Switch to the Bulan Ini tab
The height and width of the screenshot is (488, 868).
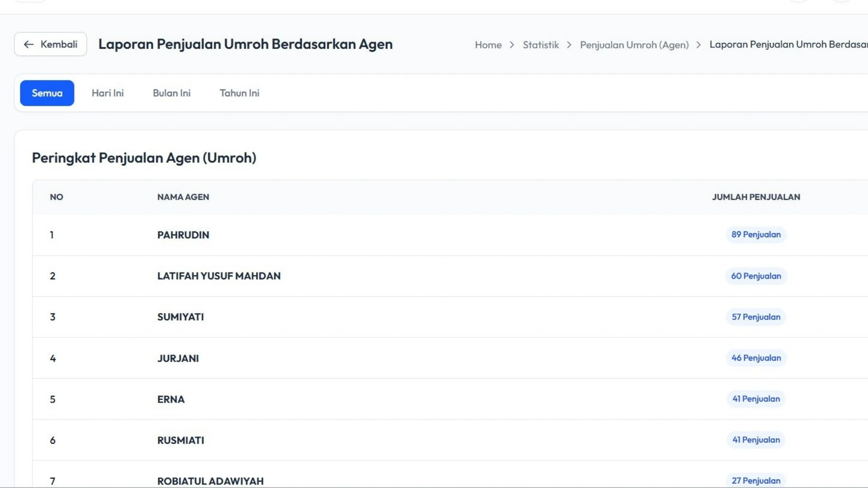tap(171, 93)
